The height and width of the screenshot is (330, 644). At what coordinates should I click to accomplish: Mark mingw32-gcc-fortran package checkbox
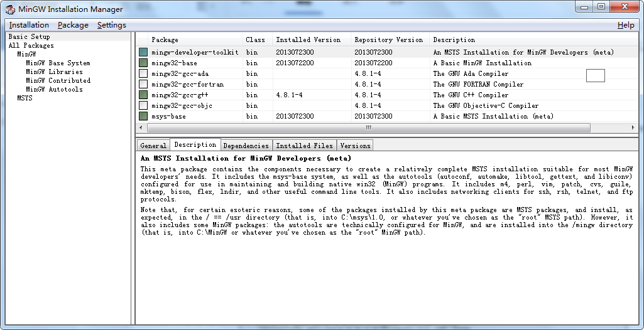[x=143, y=84]
